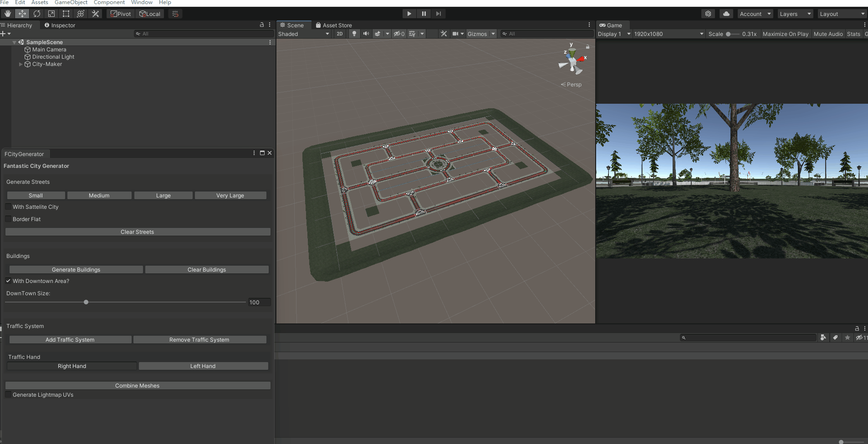This screenshot has width=868, height=444.
Task: Open the GameObject menu
Action: pos(71,3)
